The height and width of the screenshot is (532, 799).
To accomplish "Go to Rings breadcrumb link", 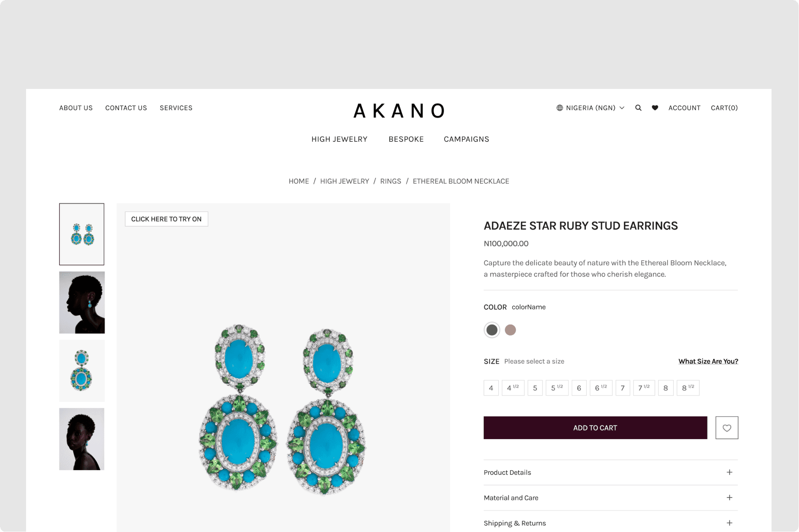I will coord(391,181).
